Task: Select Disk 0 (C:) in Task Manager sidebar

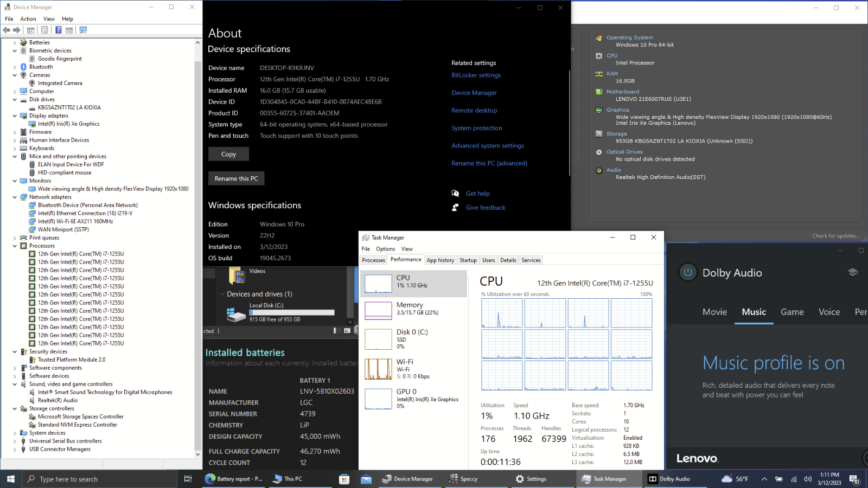Action: tap(413, 339)
